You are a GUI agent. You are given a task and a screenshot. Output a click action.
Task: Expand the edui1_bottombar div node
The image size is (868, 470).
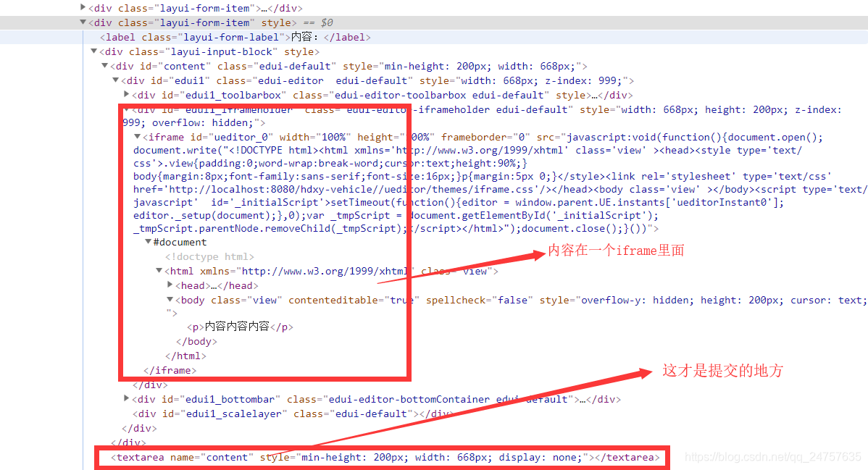pos(126,398)
